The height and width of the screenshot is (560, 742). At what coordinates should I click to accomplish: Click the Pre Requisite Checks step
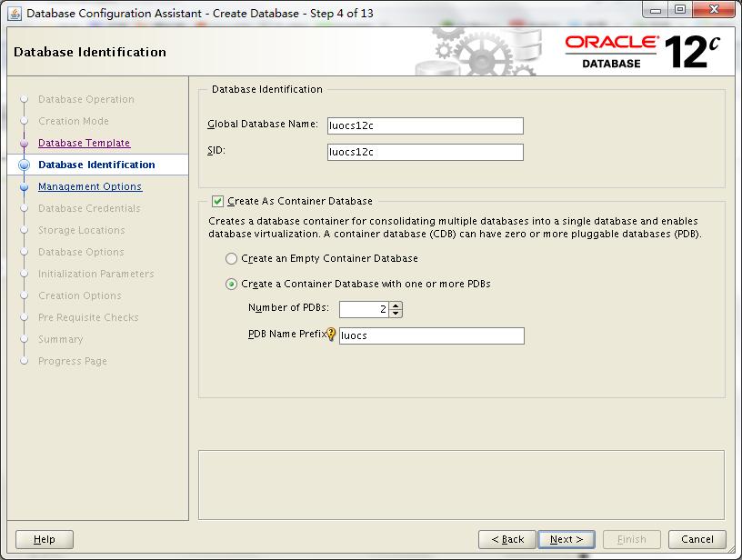[x=88, y=317]
